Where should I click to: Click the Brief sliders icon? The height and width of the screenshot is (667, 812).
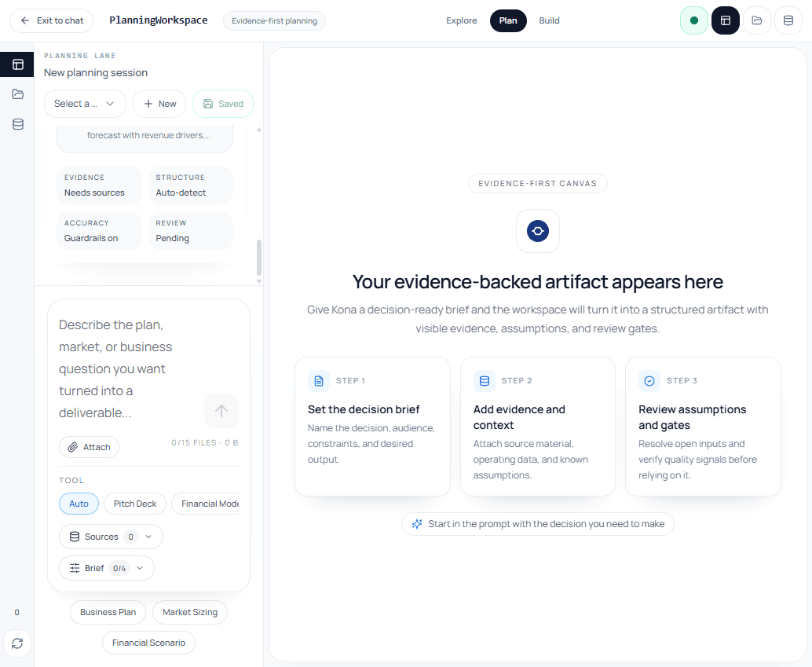click(75, 568)
